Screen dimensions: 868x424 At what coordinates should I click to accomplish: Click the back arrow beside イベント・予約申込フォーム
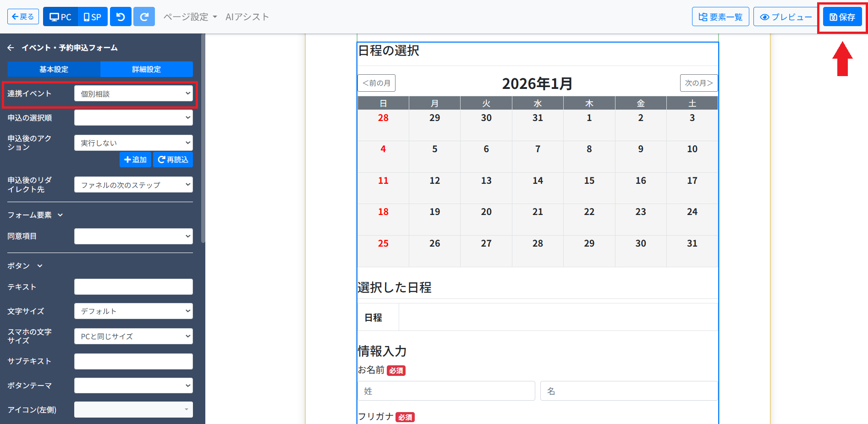(x=11, y=48)
